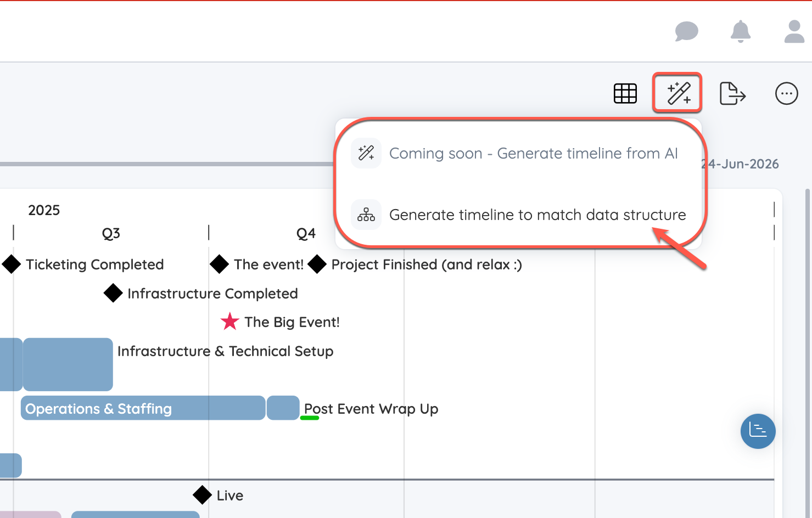Click the blue floating Gantt chart button

click(x=758, y=431)
